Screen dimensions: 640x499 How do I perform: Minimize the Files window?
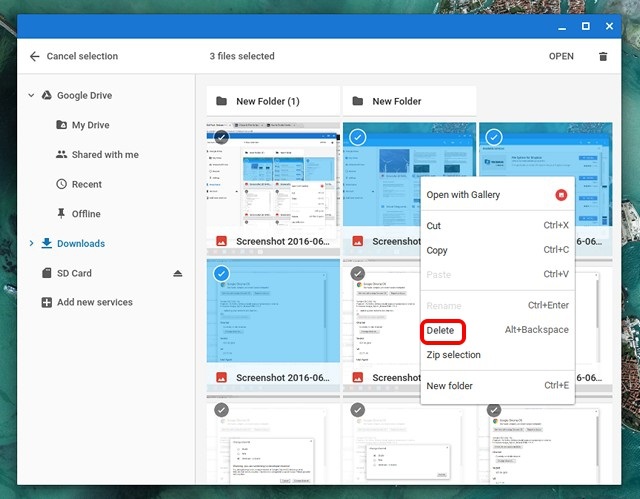562,27
